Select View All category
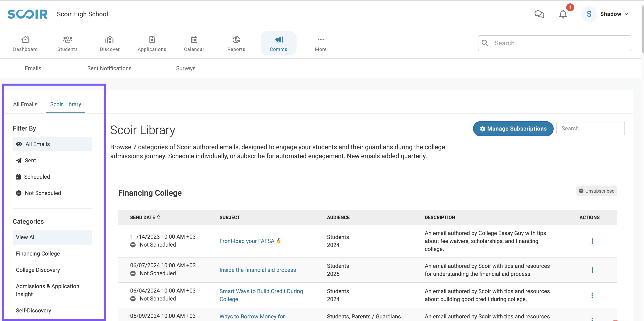Viewport: 644px width, 321px height. 53,237
